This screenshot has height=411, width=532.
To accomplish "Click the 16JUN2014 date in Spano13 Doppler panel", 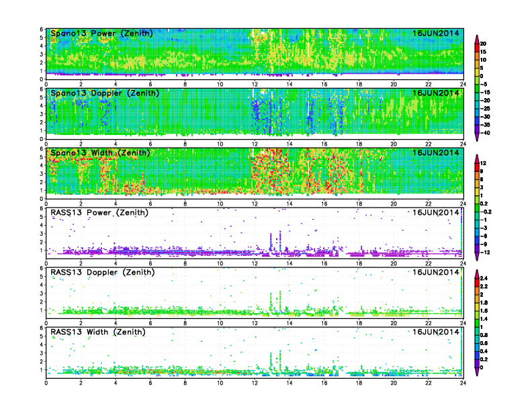I will pyautogui.click(x=436, y=93).
